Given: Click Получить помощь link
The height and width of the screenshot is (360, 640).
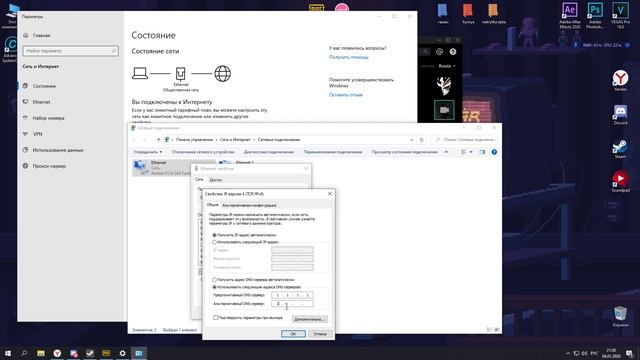Looking at the screenshot, I should pos(349,57).
